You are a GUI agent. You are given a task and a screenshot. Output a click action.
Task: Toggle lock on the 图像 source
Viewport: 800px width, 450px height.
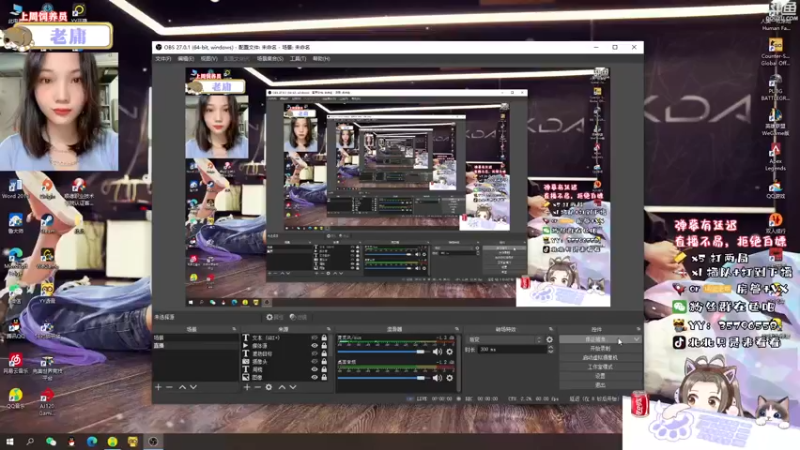(324, 377)
